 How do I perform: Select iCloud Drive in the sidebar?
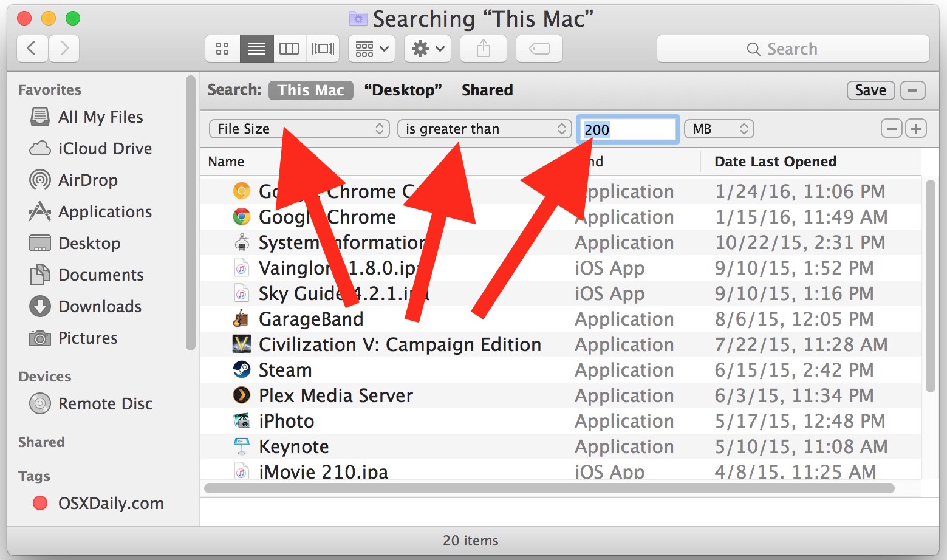coord(104,148)
